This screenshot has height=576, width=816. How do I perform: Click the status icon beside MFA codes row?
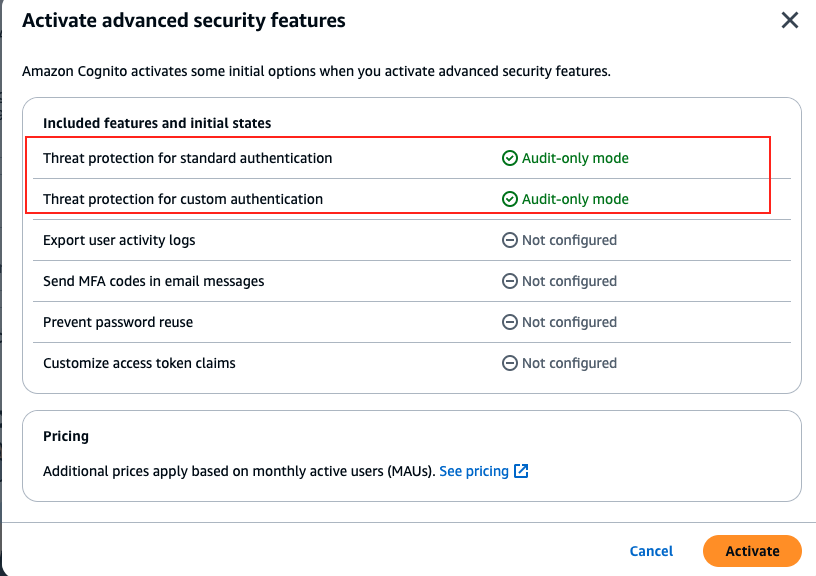click(x=510, y=281)
